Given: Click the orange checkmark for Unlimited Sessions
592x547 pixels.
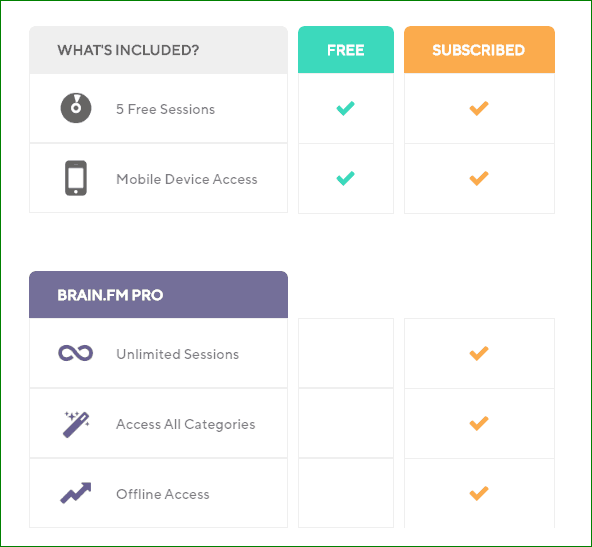Looking at the screenshot, I should coord(479,353).
